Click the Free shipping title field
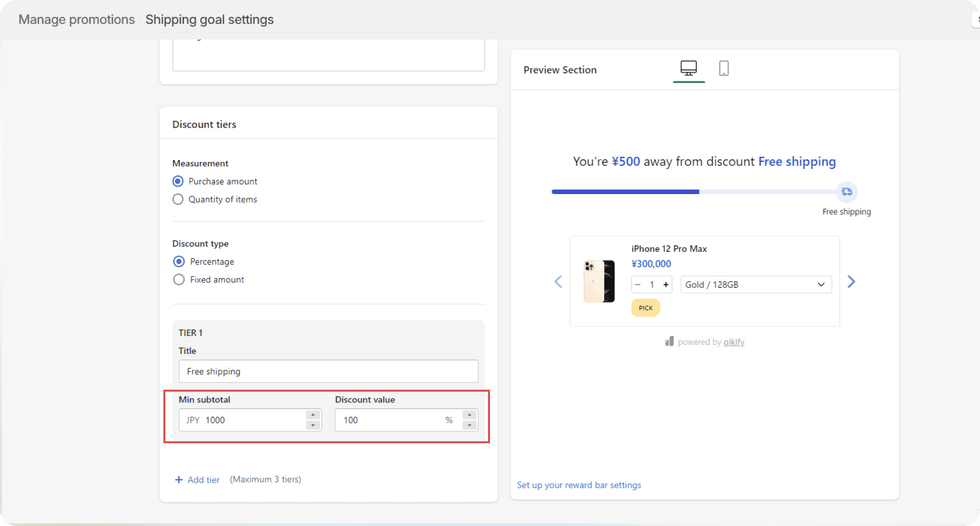 [x=328, y=371]
